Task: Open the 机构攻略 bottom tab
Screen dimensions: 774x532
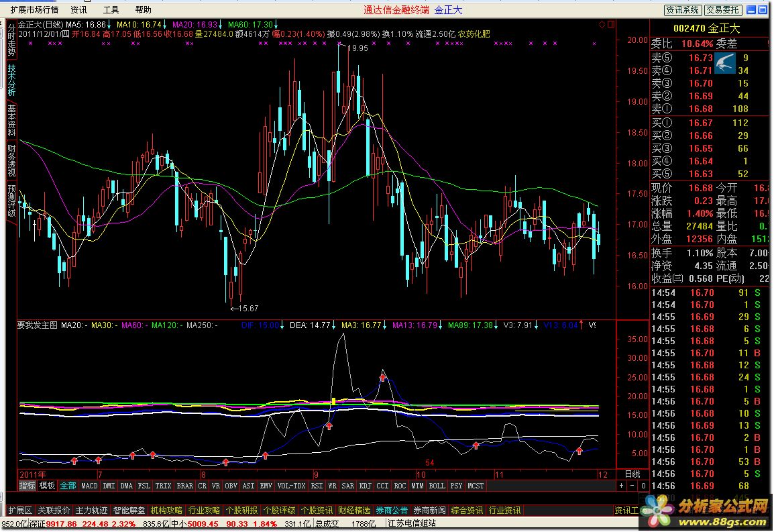Action: (166, 511)
